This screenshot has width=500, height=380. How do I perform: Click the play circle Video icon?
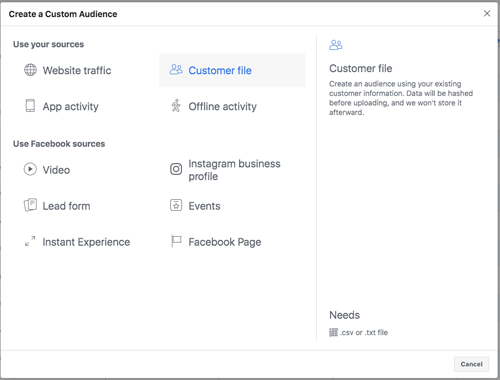coord(30,169)
